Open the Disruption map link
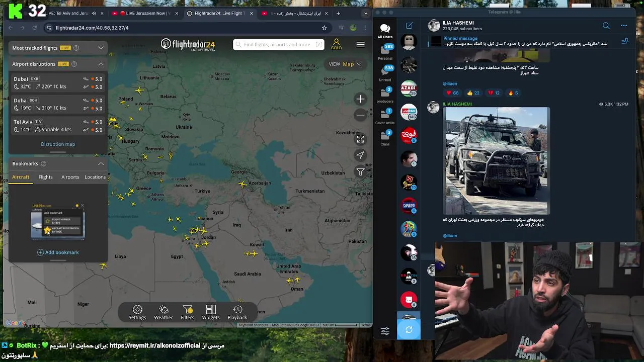The width and height of the screenshot is (644, 362). pyautogui.click(x=58, y=144)
